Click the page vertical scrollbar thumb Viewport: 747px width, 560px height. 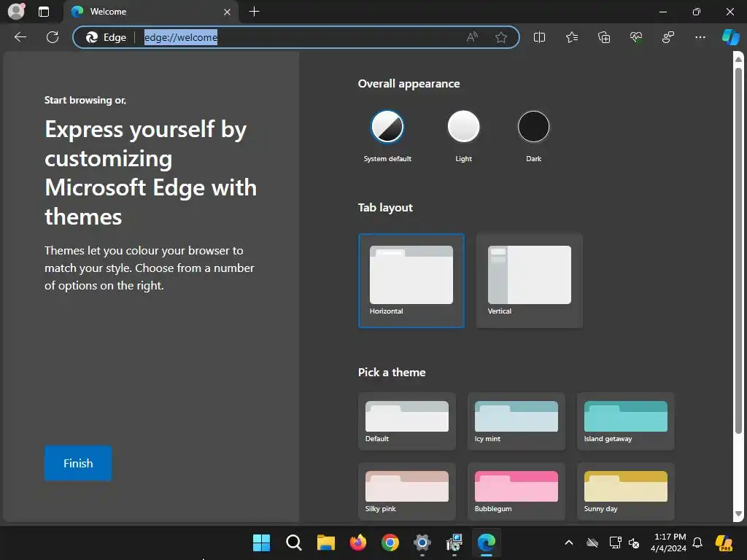click(x=738, y=250)
